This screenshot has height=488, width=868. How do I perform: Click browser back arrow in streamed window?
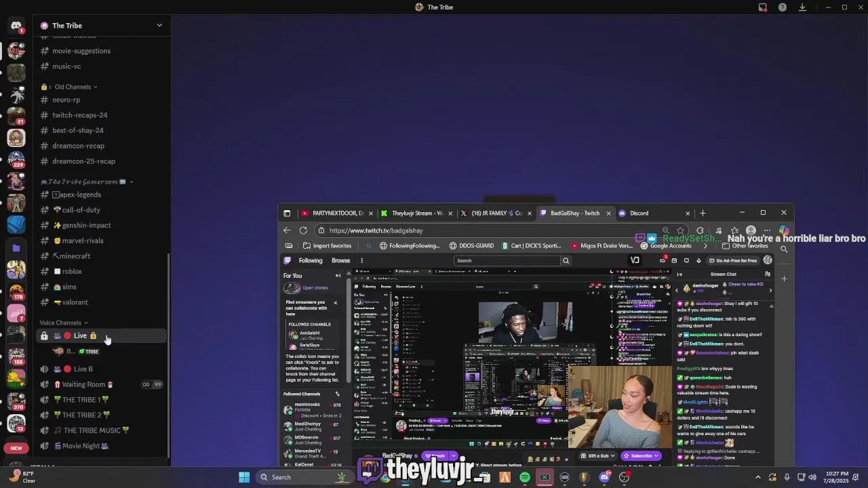pos(288,230)
